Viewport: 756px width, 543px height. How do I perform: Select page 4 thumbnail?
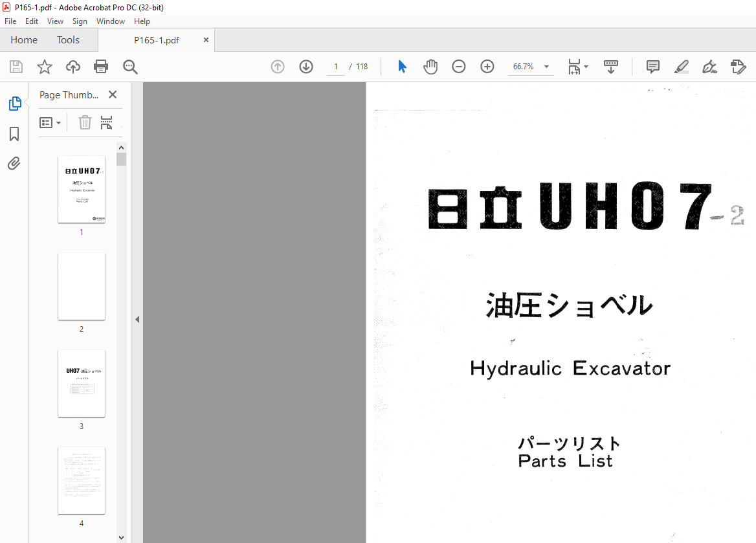point(82,480)
